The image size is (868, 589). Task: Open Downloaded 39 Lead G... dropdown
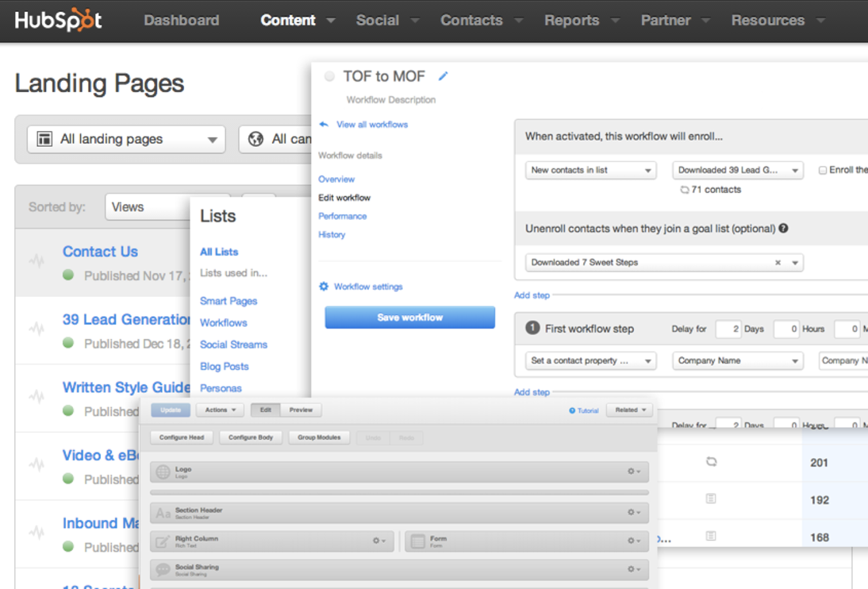[738, 170]
